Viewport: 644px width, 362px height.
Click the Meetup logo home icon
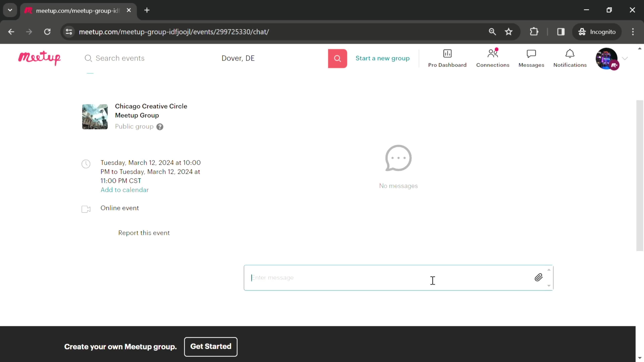pyautogui.click(x=39, y=58)
